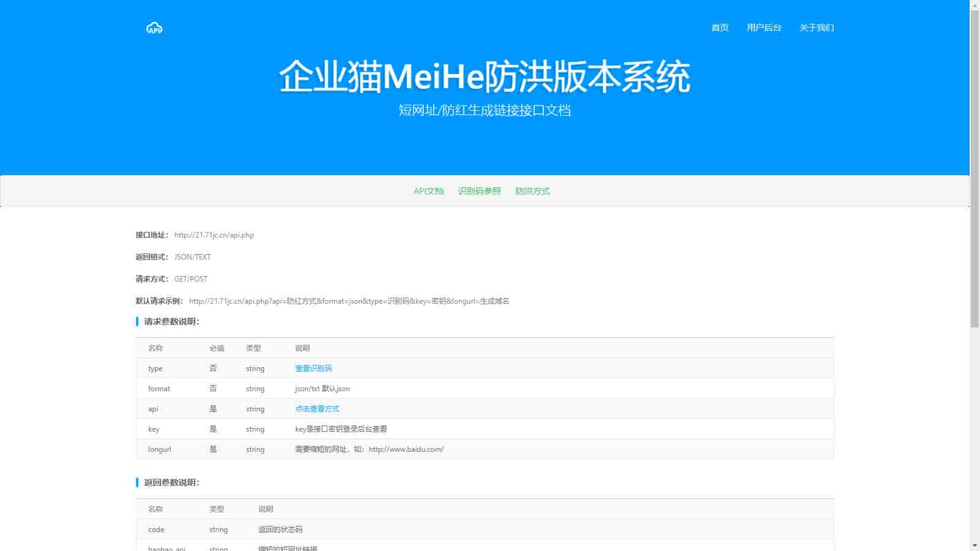The image size is (980, 551).
Task: Select the 识别码参照 tab
Action: pos(479,191)
